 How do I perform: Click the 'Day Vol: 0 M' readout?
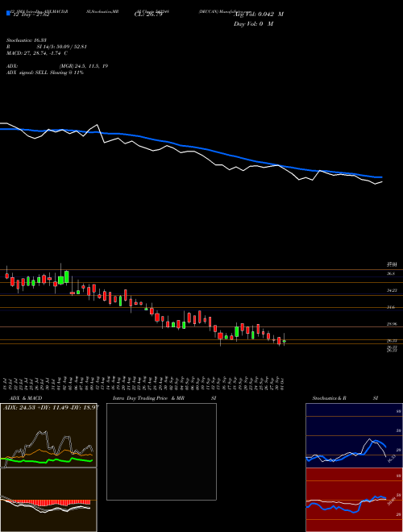click(x=253, y=23)
